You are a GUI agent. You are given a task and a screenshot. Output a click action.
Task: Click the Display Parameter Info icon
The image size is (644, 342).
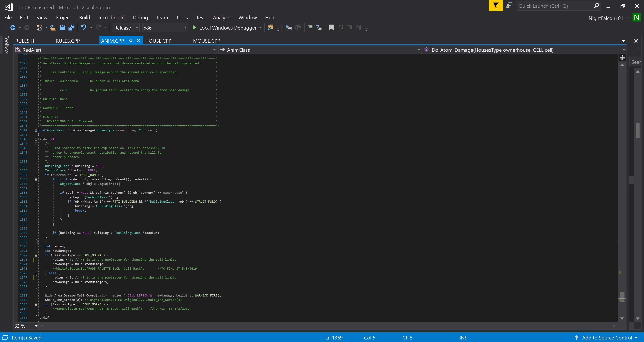[x=298, y=28]
